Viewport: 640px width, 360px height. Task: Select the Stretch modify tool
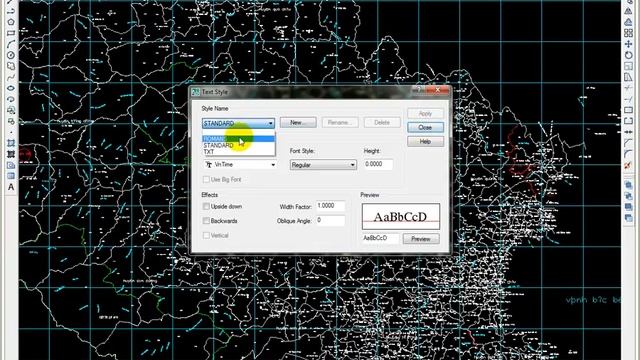(x=629, y=77)
